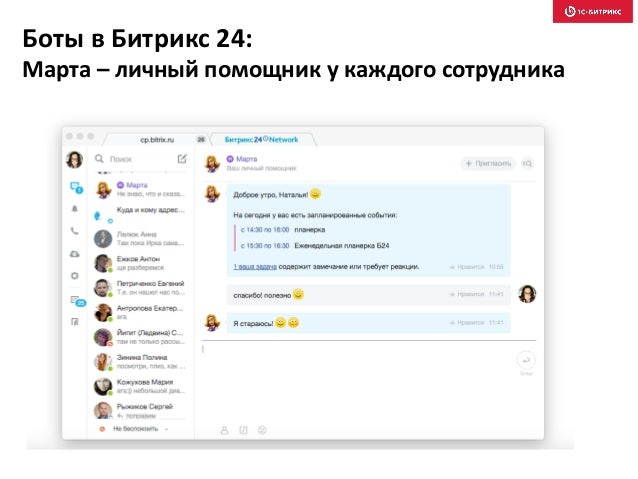
Task: Click the attach file icon below message box
Action: pyautogui.click(x=243, y=430)
